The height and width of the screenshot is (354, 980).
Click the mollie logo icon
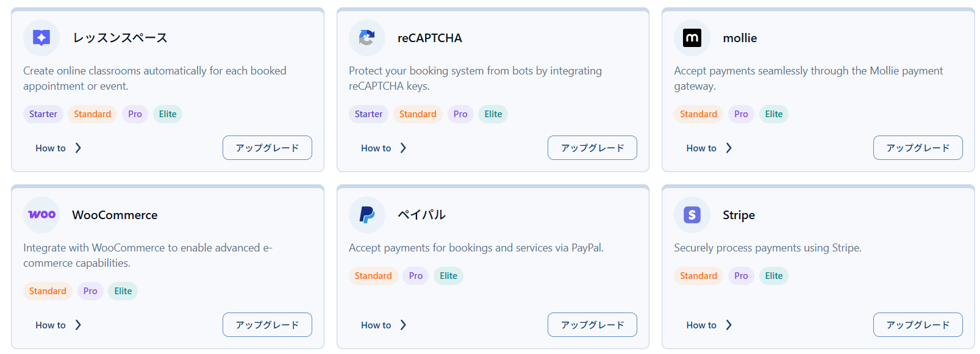click(692, 38)
